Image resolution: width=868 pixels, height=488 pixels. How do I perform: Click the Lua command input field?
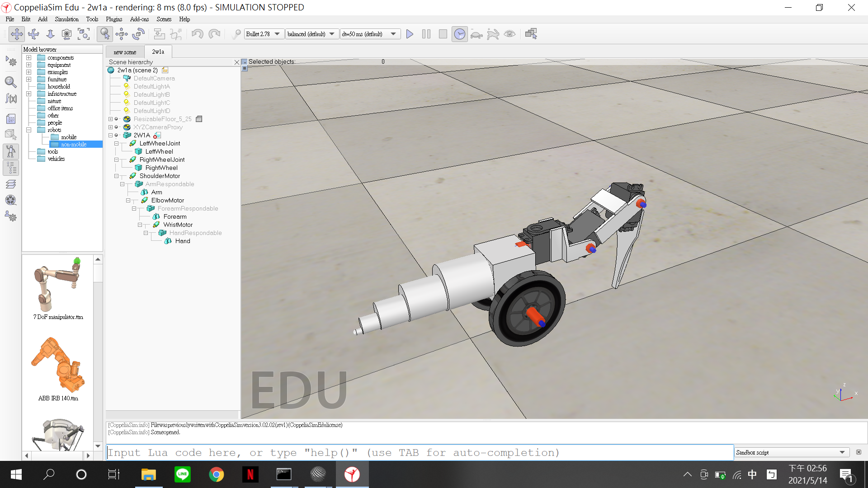point(420,452)
